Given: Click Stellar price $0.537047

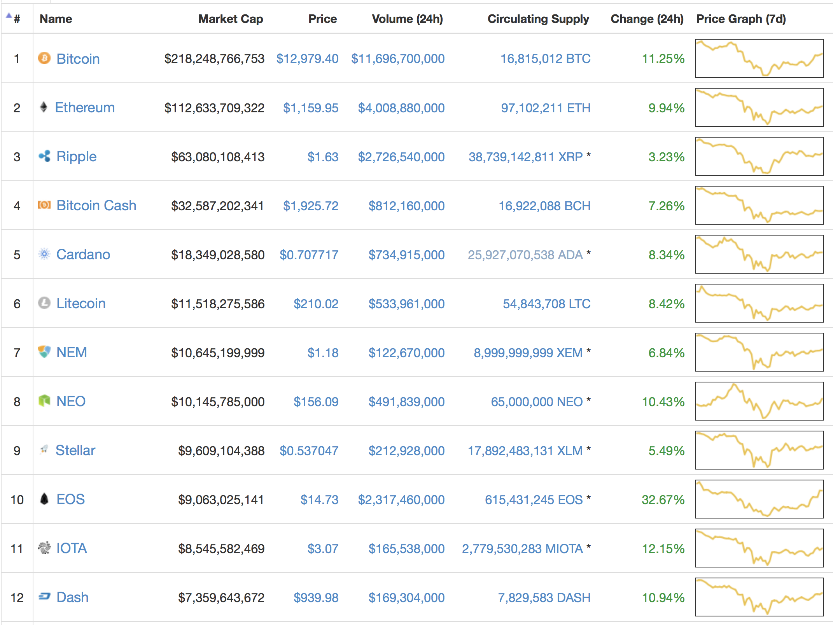Looking at the screenshot, I should pyautogui.click(x=309, y=450).
